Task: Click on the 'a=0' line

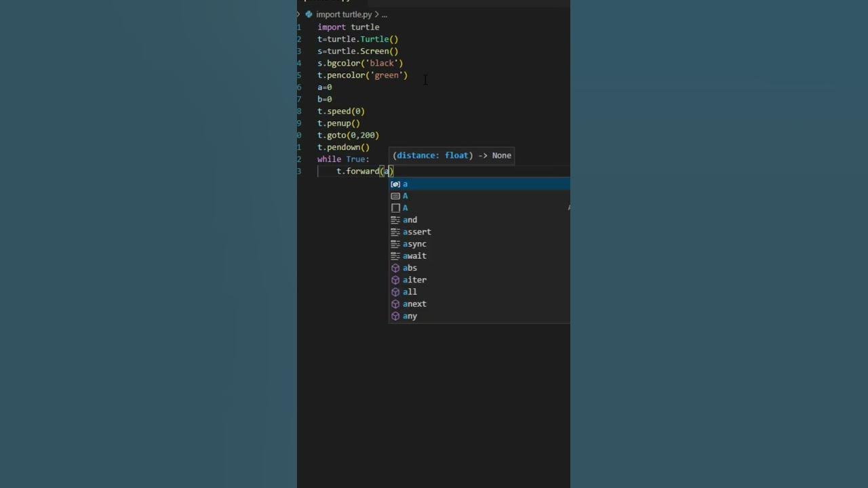Action: (325, 87)
